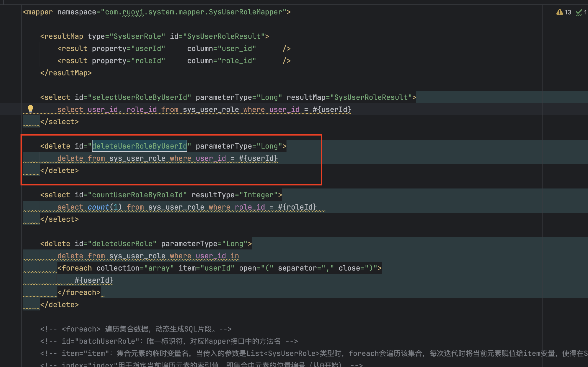Screen dimensions: 588x367
Task: Click the deleteUserRole id attribute value
Action: point(122,244)
